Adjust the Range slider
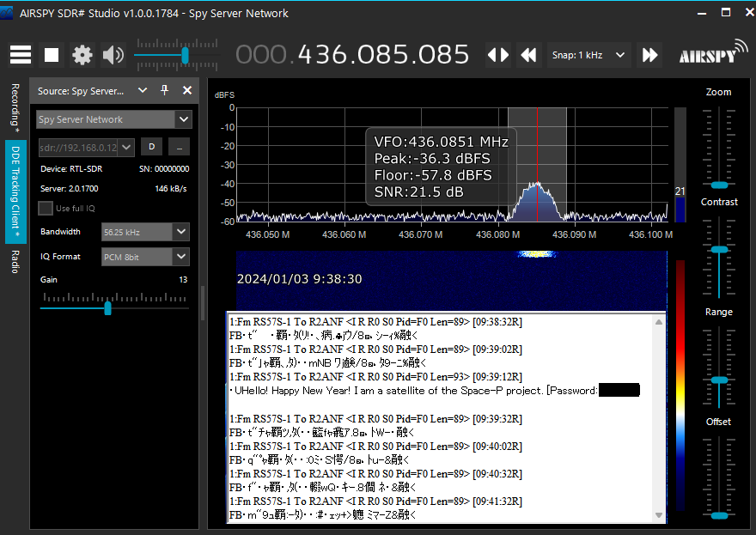The height and width of the screenshot is (535, 756). 719,380
